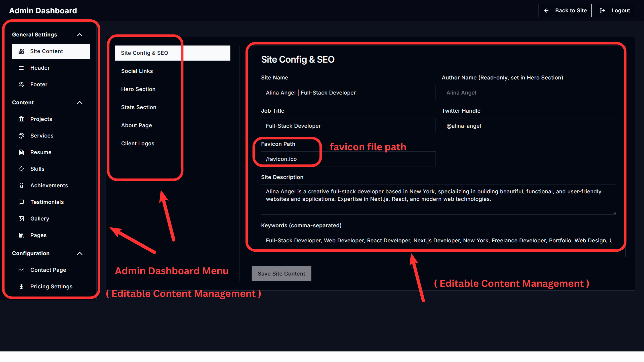
Task: Click the Skills star icon
Action: 21,169
